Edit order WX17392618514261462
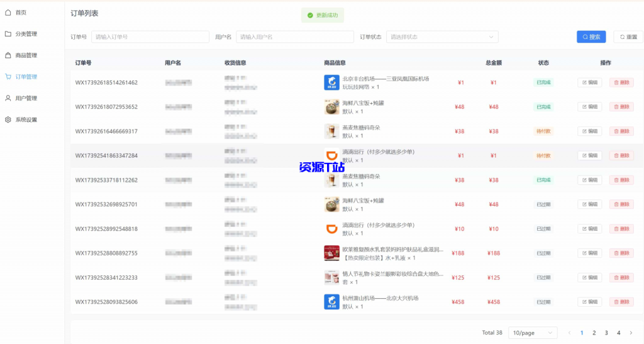644x344 pixels. (x=589, y=82)
